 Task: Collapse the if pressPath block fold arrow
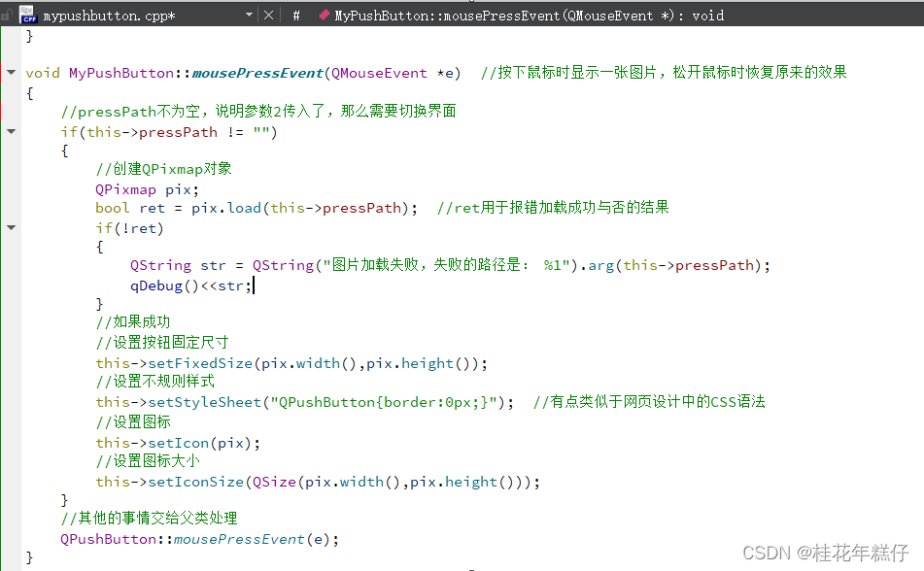coord(12,131)
